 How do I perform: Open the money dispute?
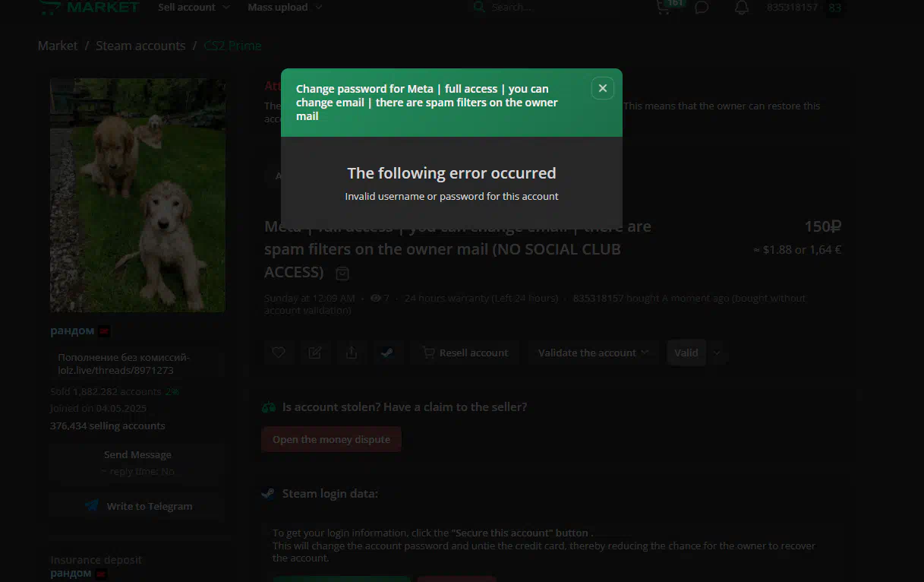[x=331, y=440]
